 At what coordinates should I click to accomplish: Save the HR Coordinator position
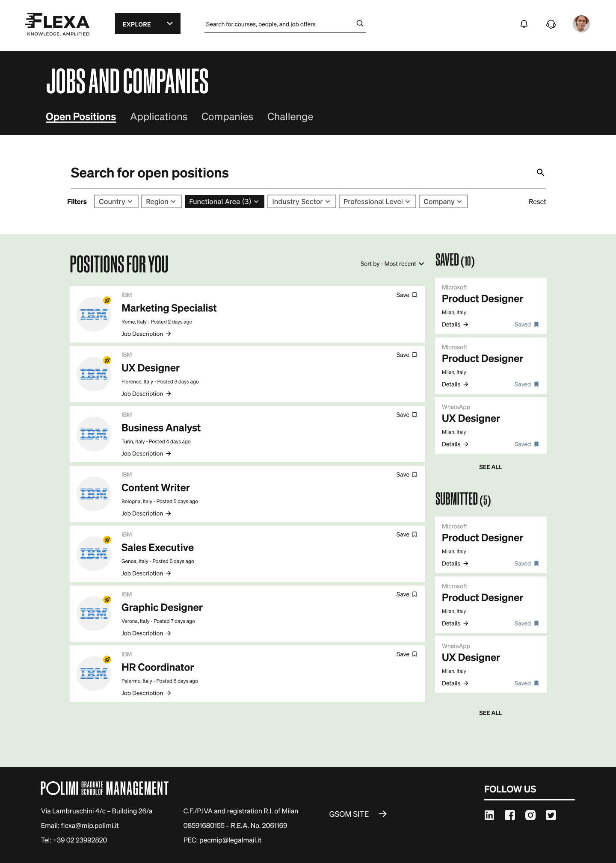406,654
